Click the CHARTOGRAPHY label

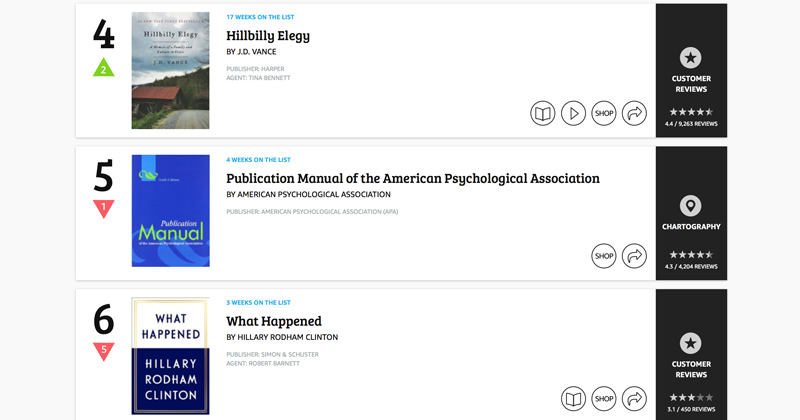691,227
